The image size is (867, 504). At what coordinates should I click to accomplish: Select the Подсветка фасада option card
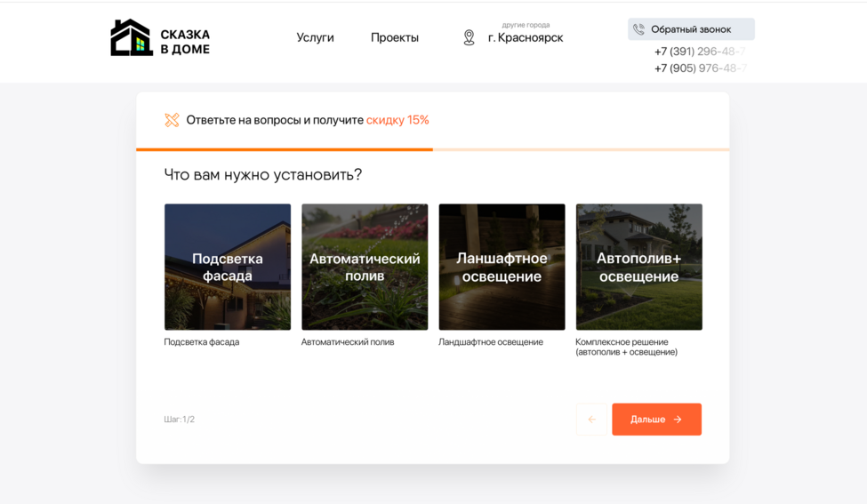(228, 267)
